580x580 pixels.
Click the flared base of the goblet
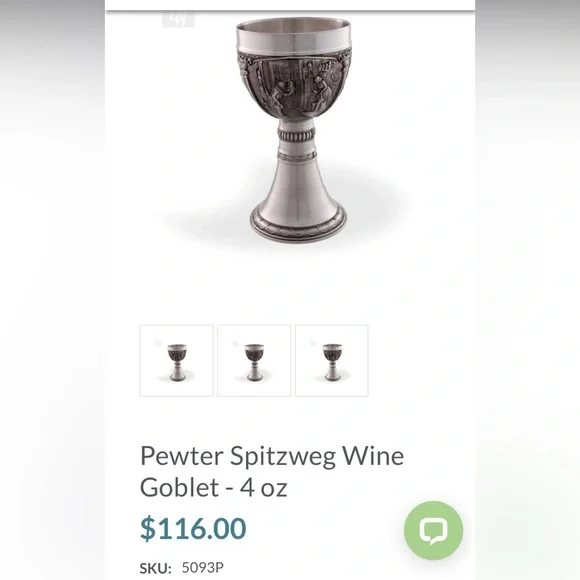pyautogui.click(x=298, y=204)
